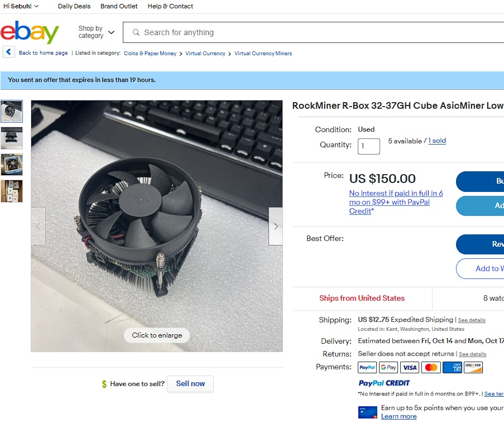Screen dimensions: 504x433
Task: Click the Visa payment icon
Action: coord(410,367)
